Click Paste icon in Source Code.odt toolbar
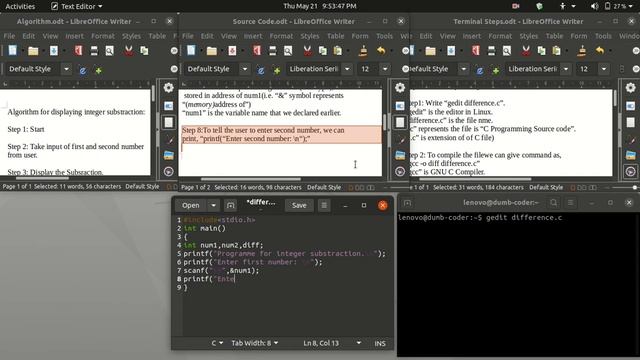Screen dimensions: 640x360 pyautogui.click(x=338, y=51)
